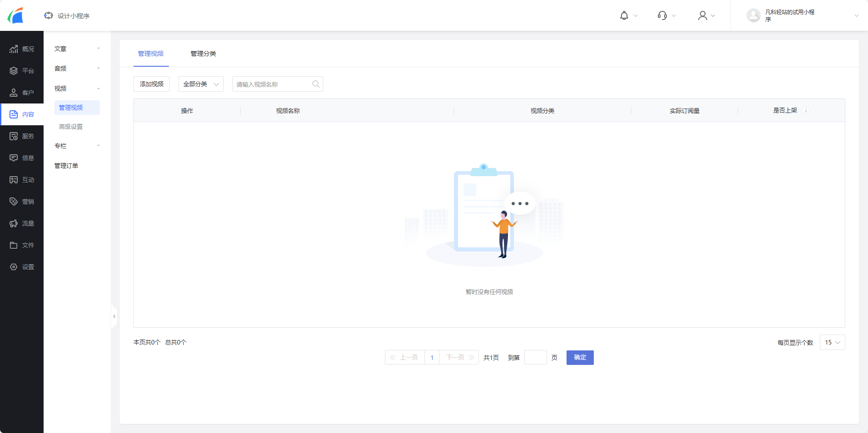Expand the 文章 submenu
Image resolution: width=868 pixels, height=433 pixels.
point(77,49)
